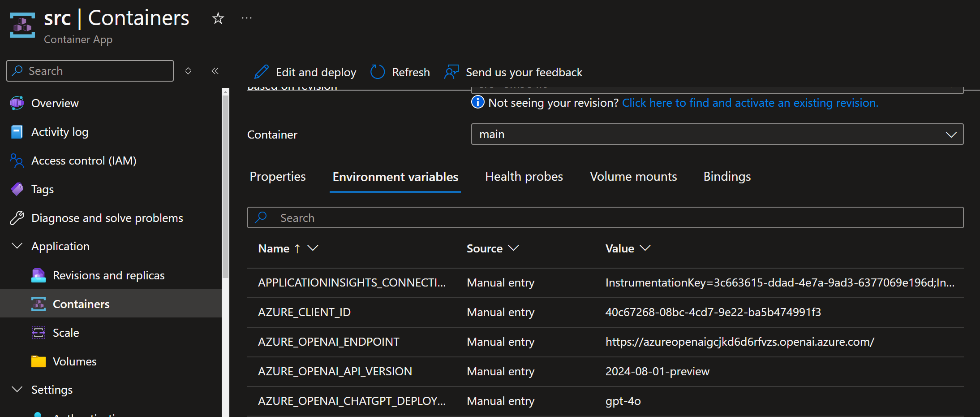Select the Environment variables tab
The width and height of the screenshot is (980, 417).
[x=395, y=177]
